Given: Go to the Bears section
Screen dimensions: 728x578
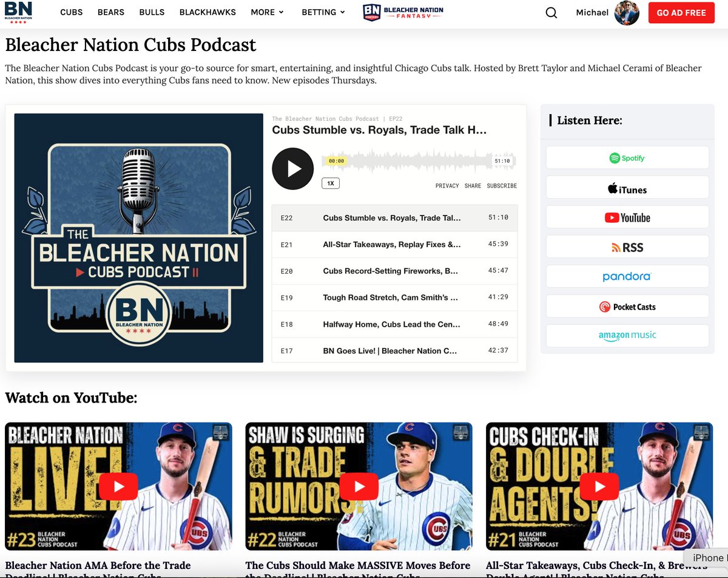Looking at the screenshot, I should tap(110, 12).
